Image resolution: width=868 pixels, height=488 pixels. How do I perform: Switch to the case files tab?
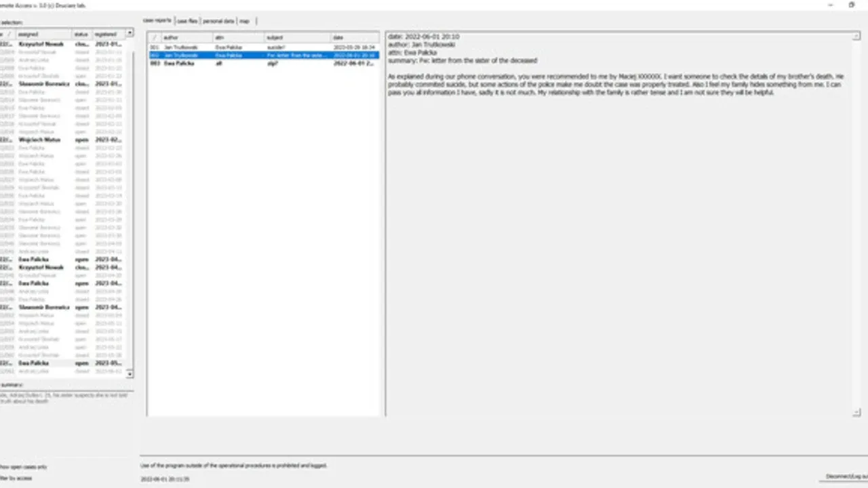187,21
